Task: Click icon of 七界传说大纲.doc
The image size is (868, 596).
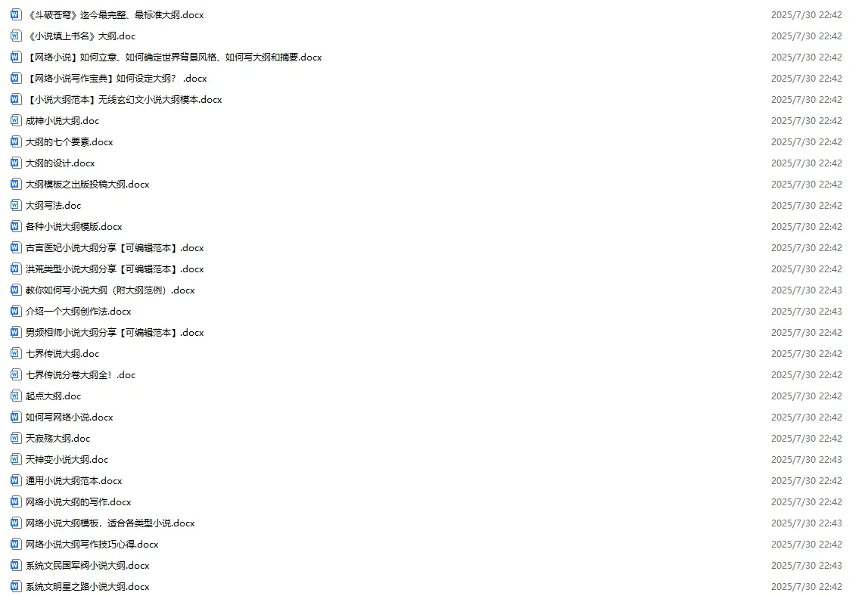Action: click(15, 354)
